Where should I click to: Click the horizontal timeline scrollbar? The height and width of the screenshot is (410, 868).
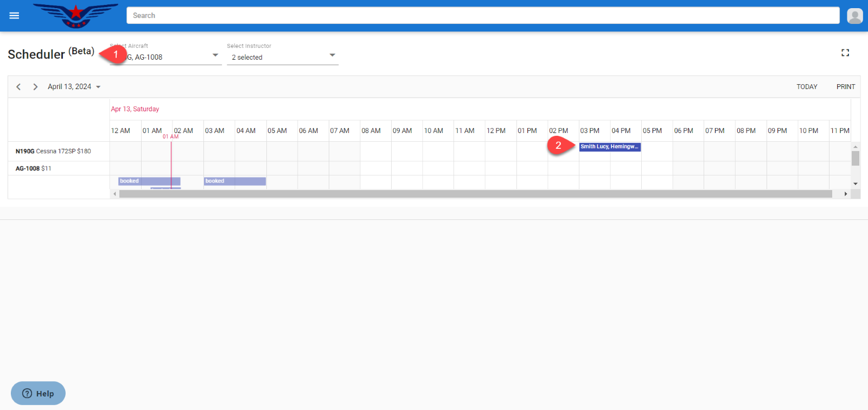475,194
